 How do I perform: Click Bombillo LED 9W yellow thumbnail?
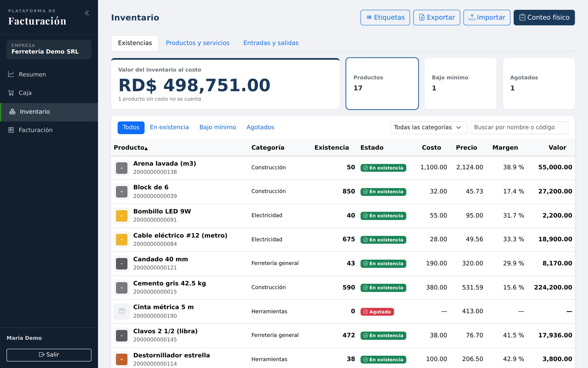pyautogui.click(x=122, y=216)
